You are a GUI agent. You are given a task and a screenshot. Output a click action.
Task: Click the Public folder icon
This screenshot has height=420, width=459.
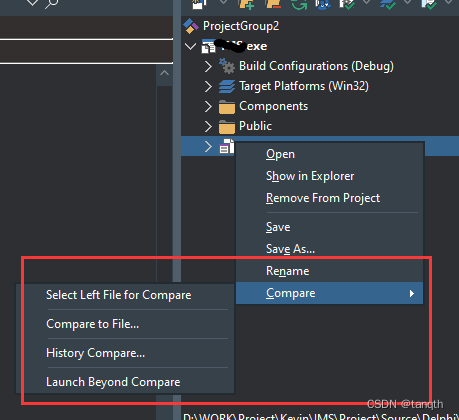pos(227,127)
